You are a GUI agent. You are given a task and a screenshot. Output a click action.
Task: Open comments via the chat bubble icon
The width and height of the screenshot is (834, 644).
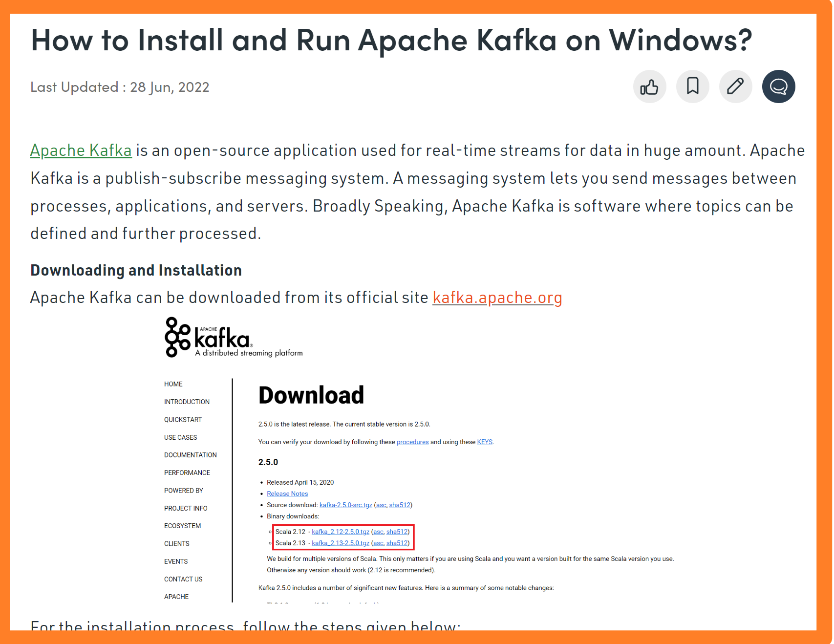tap(778, 86)
